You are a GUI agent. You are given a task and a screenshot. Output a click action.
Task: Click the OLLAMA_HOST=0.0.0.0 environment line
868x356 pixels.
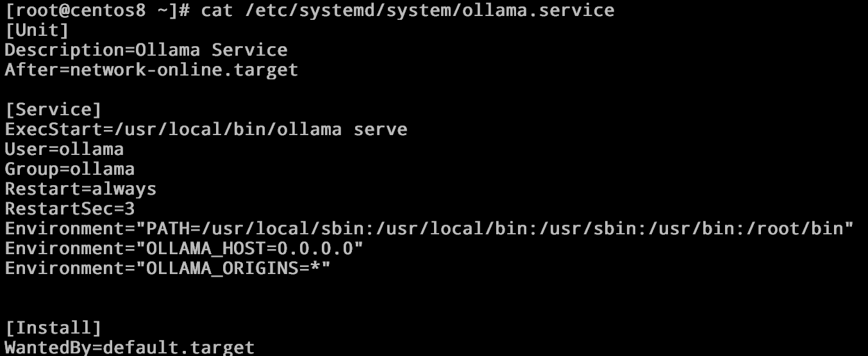pos(184,248)
